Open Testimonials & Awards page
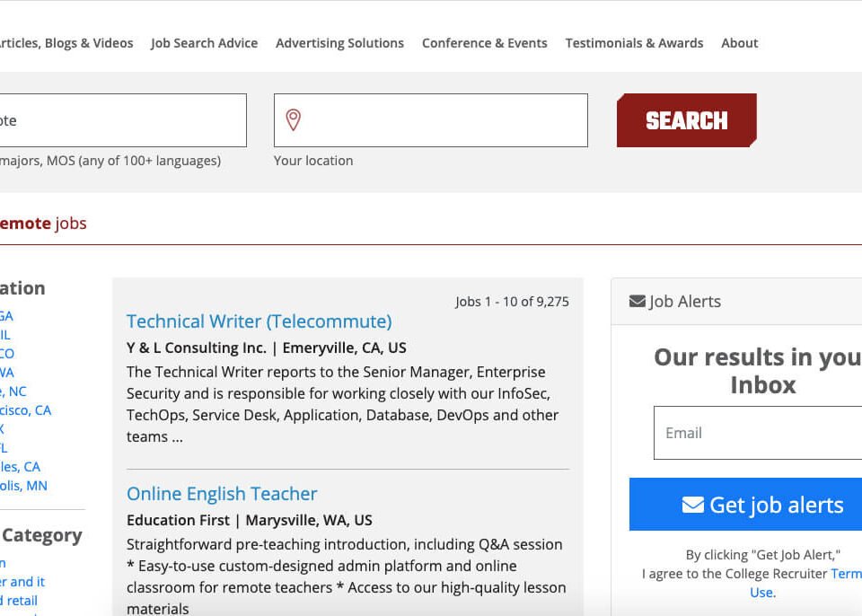 coord(635,42)
